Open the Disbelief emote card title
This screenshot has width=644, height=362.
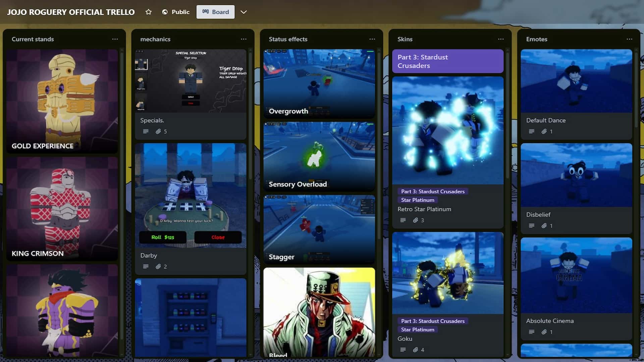pyautogui.click(x=538, y=215)
